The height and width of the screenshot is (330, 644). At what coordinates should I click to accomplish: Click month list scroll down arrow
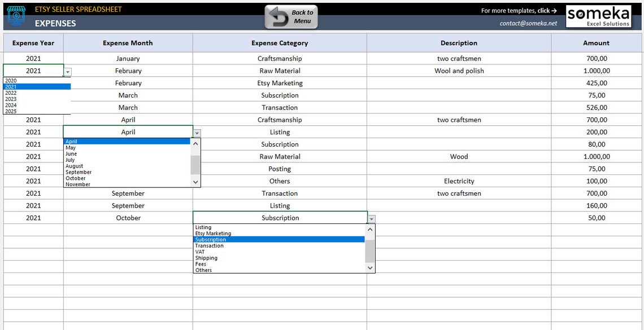pyautogui.click(x=195, y=182)
